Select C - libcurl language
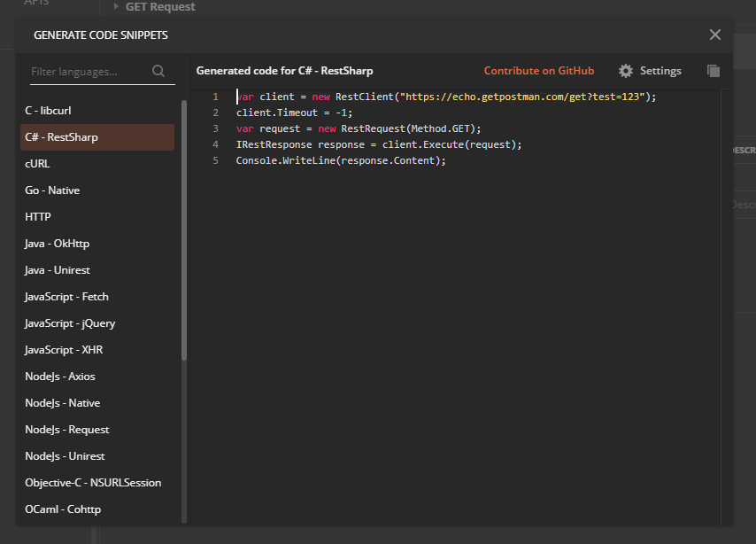756x544 pixels. tap(97, 111)
